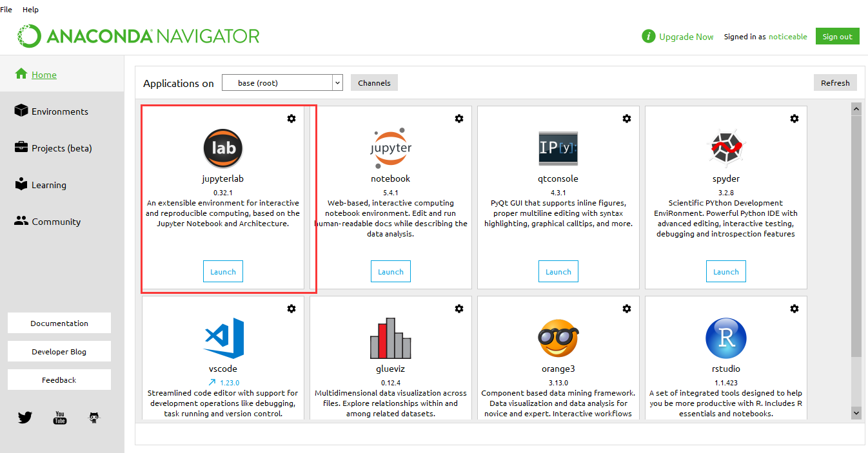
Task: Launch the Jupyter notebook
Action: 391,271
